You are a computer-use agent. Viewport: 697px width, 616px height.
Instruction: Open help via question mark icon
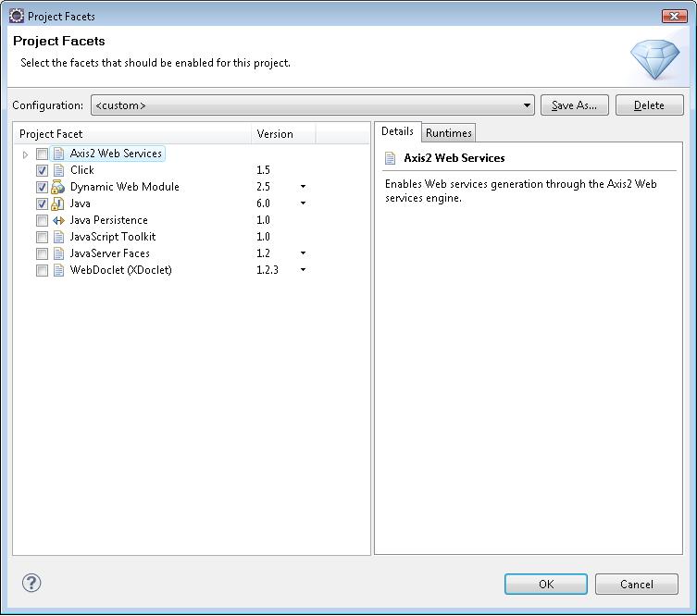pyautogui.click(x=31, y=583)
